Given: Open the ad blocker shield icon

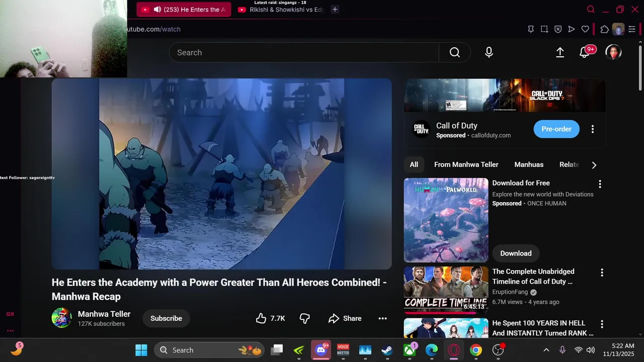Looking at the screenshot, I should [558, 29].
